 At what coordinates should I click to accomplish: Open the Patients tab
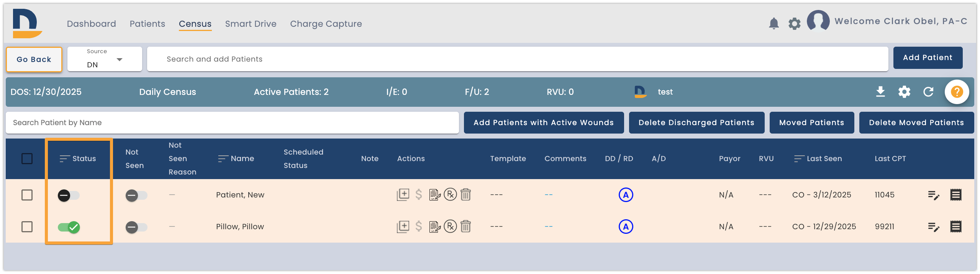[147, 24]
